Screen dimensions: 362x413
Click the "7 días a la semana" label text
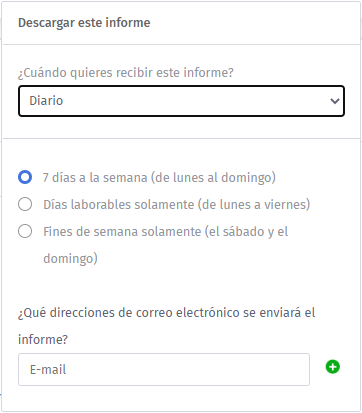click(x=95, y=178)
